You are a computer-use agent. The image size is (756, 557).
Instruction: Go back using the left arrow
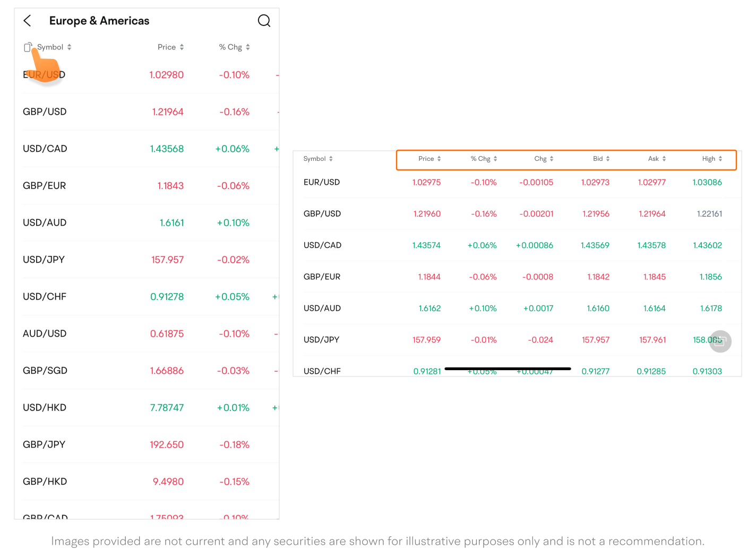[x=28, y=21]
